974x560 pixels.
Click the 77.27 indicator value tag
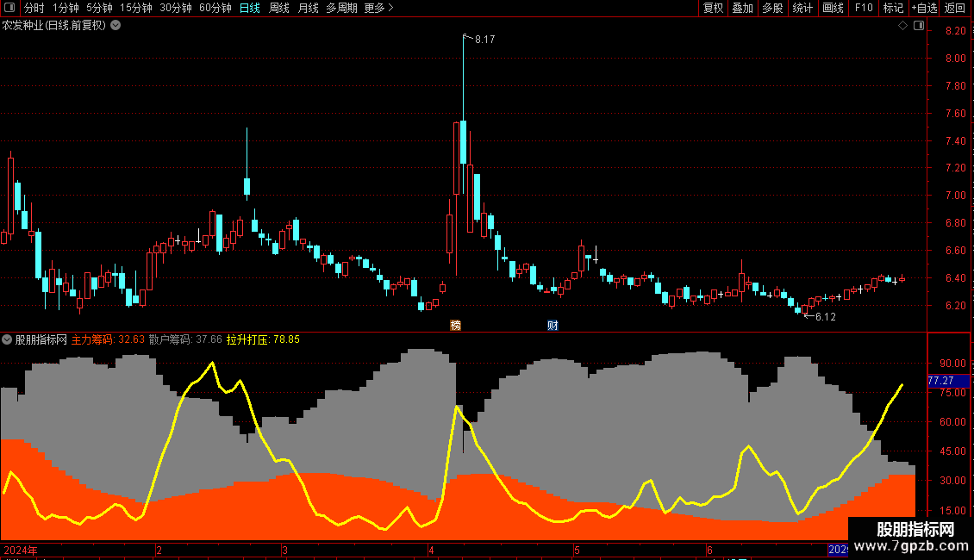point(948,381)
